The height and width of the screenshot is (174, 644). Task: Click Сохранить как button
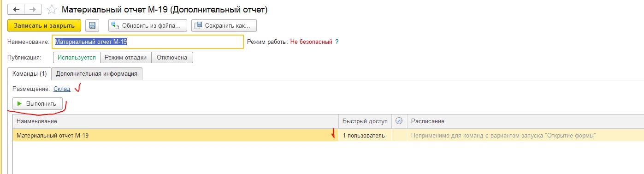pos(224,25)
